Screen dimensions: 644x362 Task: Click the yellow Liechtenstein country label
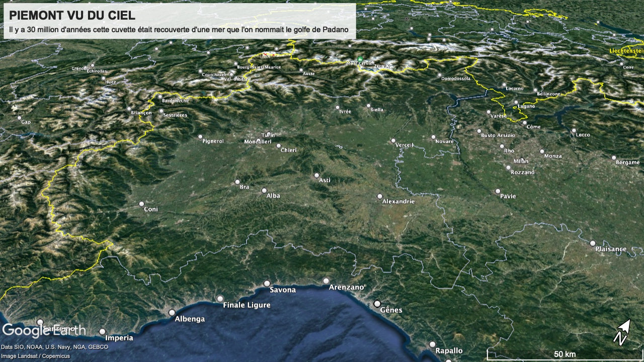[x=626, y=51]
